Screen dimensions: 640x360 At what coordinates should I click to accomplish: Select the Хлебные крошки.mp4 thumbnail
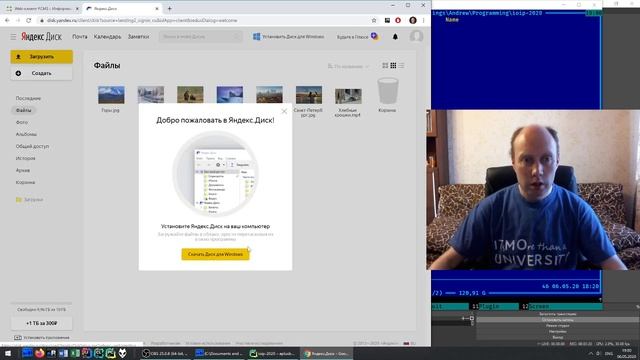coord(348,96)
